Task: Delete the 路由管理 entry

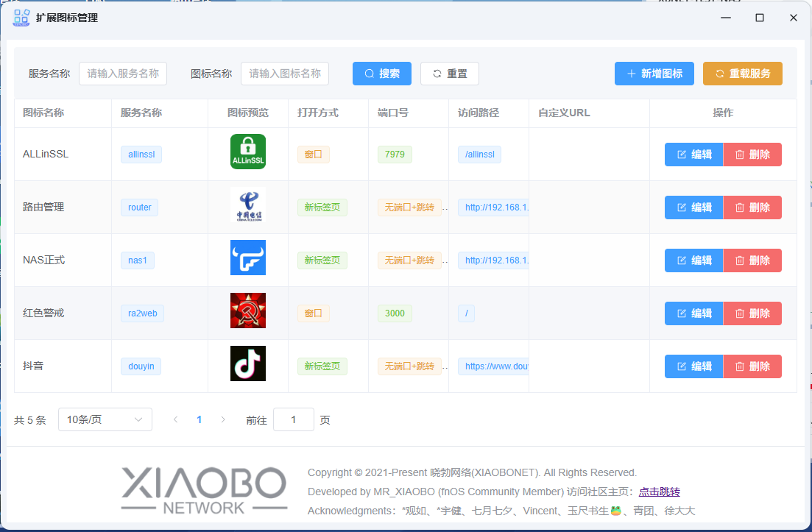Action: tap(752, 208)
